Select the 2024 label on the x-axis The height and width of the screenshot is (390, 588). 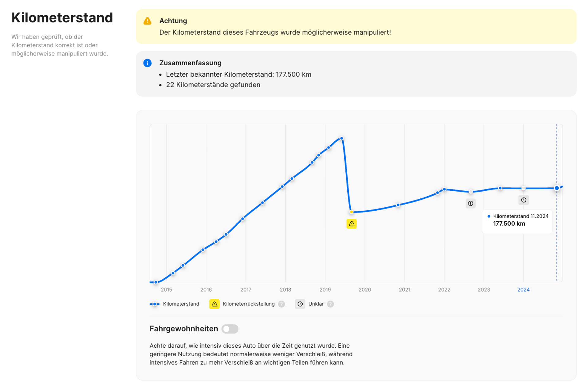pos(523,289)
